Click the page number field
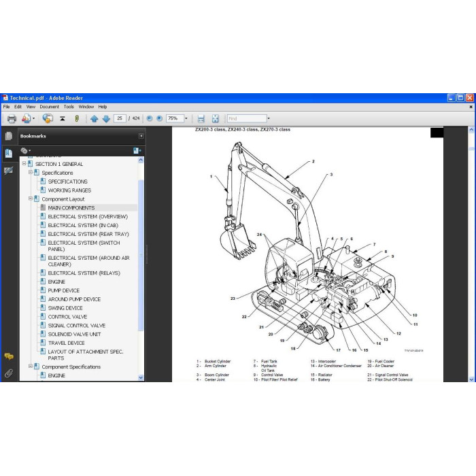The width and height of the screenshot is (476, 476). coord(120,118)
